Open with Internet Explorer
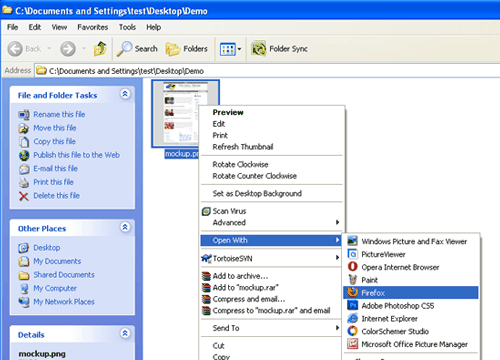The image size is (500, 360). point(411,319)
